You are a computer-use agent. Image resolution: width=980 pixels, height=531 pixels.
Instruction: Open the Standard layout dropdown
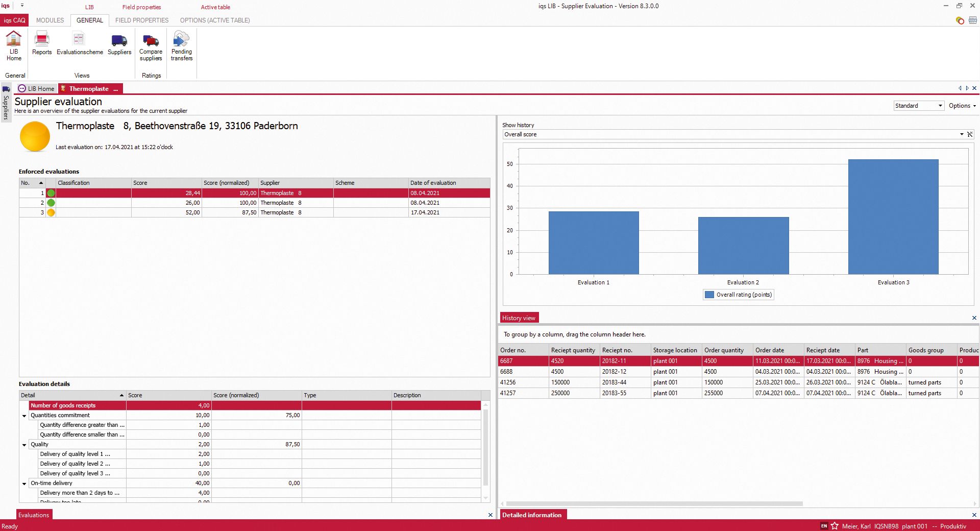click(x=940, y=106)
